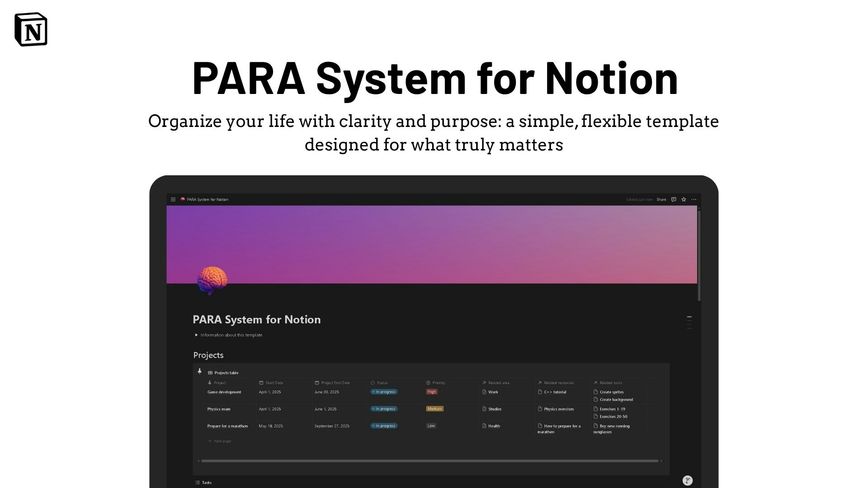Click the C++ tutorial page icon
The height and width of the screenshot is (488, 868).
pos(540,392)
